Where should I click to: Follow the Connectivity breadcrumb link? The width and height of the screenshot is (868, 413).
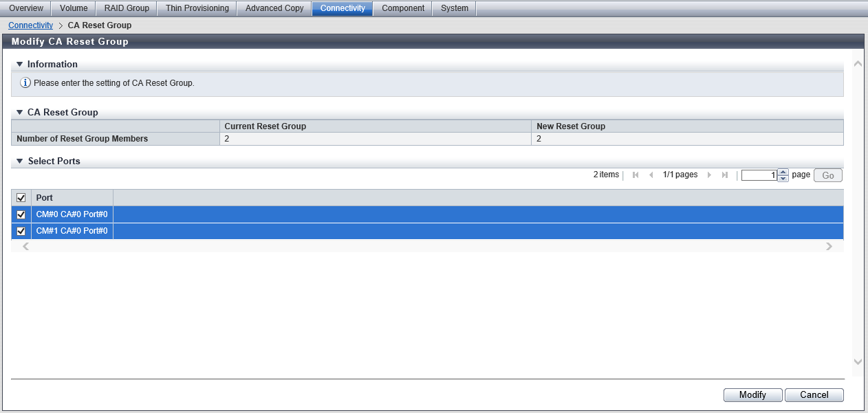point(30,25)
